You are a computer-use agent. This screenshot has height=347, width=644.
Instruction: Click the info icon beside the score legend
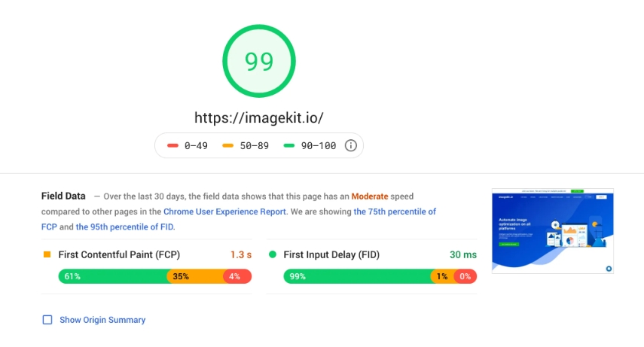350,145
